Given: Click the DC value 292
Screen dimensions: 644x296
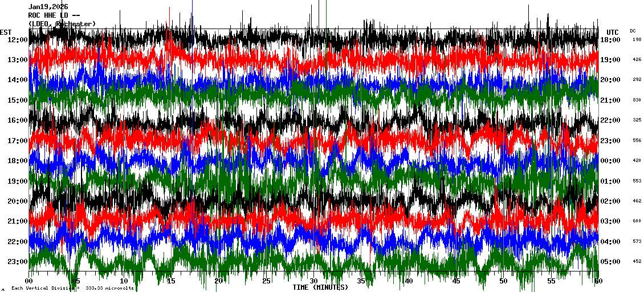Looking at the screenshot, I should 637,80.
